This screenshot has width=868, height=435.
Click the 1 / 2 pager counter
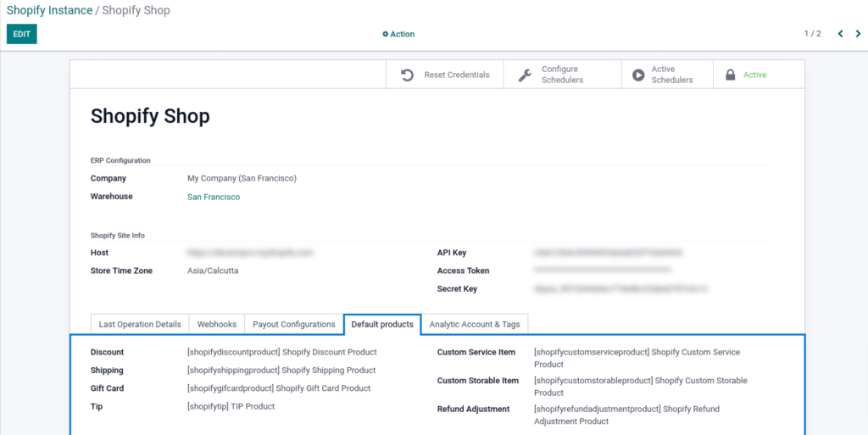pos(813,34)
